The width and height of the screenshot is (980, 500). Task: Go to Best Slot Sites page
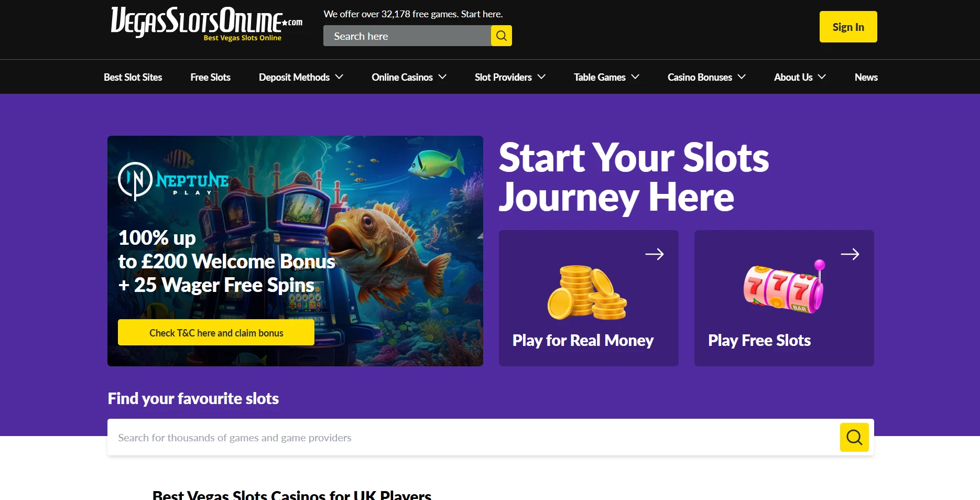coord(133,77)
